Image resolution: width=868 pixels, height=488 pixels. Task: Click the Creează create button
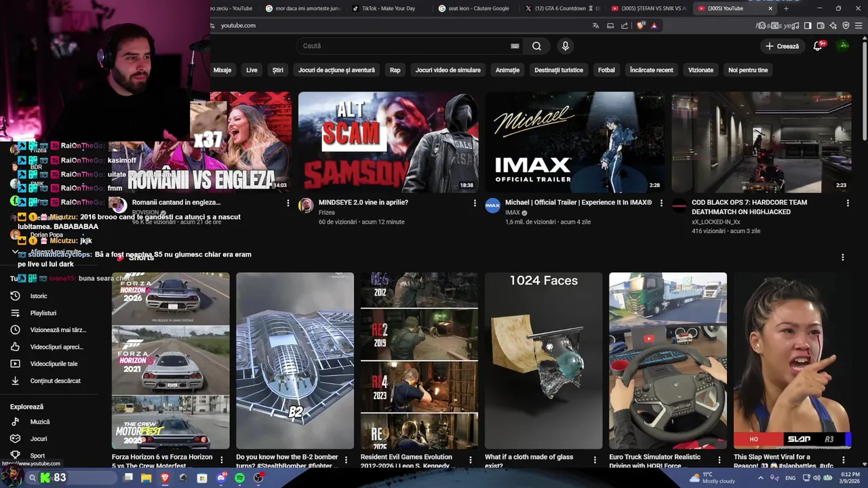tap(782, 46)
